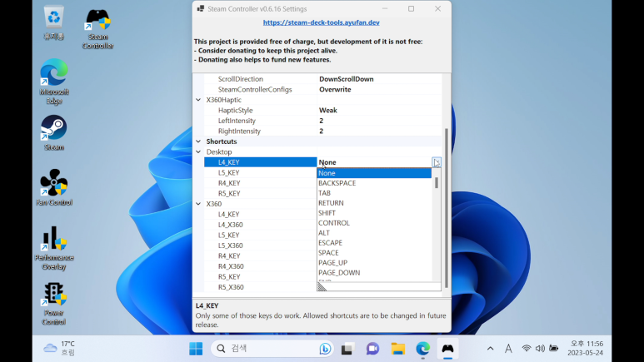This screenshot has height=362, width=644.
Task: Select the R4_KEY row under Desktop
Action: pyautogui.click(x=261, y=183)
